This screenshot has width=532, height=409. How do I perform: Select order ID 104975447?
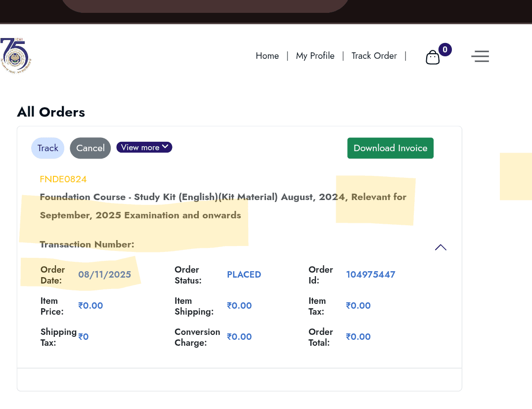(370, 275)
